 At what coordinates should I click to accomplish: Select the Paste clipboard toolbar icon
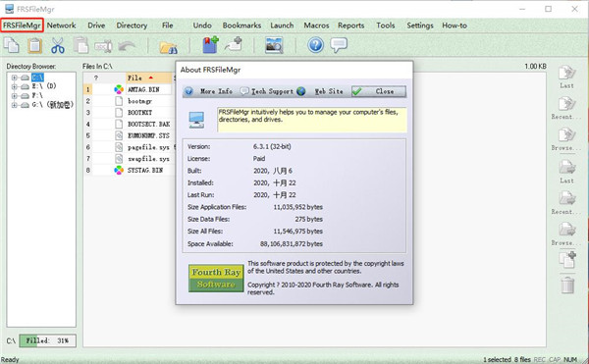point(34,45)
